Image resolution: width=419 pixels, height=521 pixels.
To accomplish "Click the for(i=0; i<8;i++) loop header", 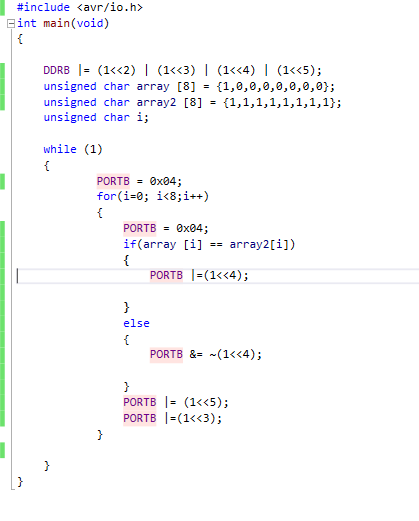I will (x=153, y=196).
